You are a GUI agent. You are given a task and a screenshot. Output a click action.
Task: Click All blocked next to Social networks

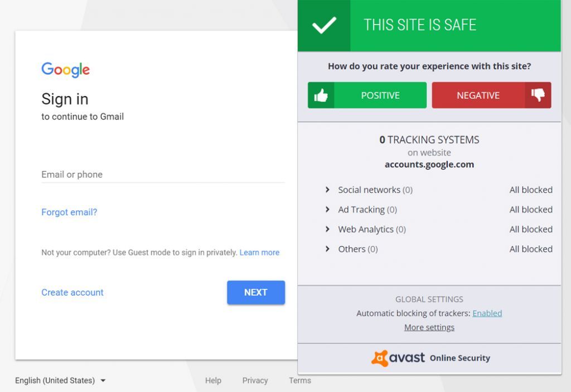click(x=531, y=190)
